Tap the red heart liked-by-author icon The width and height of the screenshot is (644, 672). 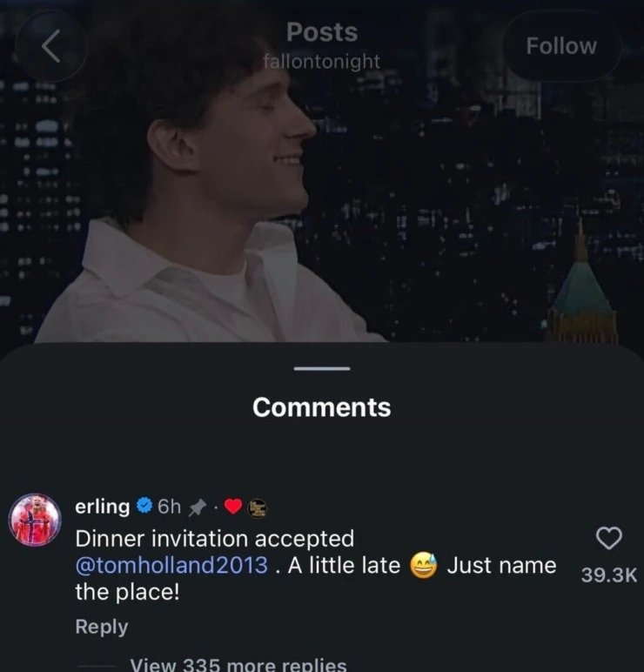pyautogui.click(x=233, y=507)
